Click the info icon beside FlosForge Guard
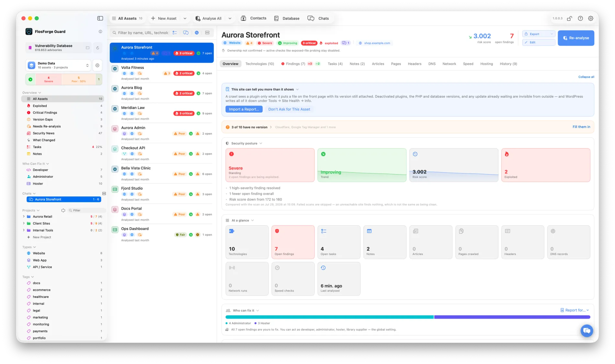615x364 pixels. coord(100,31)
